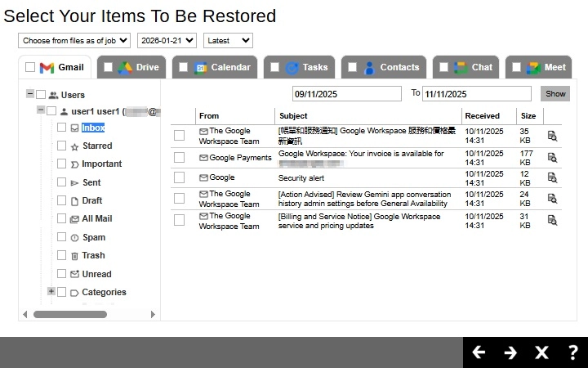Check the Gmail tab checkbox
Image resolution: width=588 pixels, height=368 pixels.
30,67
